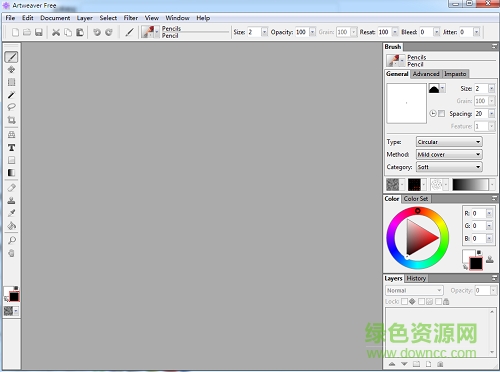Click the toolbar Bleed value field
The height and width of the screenshot is (372, 500).
pyautogui.click(x=426, y=32)
